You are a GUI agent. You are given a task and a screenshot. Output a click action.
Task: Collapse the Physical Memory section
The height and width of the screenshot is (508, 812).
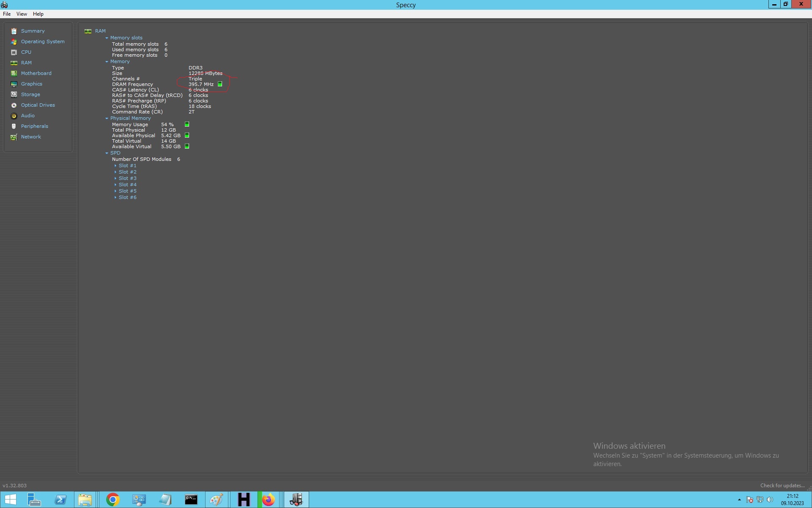point(107,118)
